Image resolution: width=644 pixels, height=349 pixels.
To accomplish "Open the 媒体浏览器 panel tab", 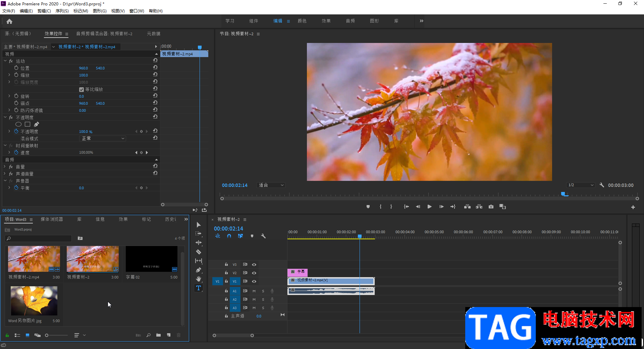I will (x=52, y=219).
